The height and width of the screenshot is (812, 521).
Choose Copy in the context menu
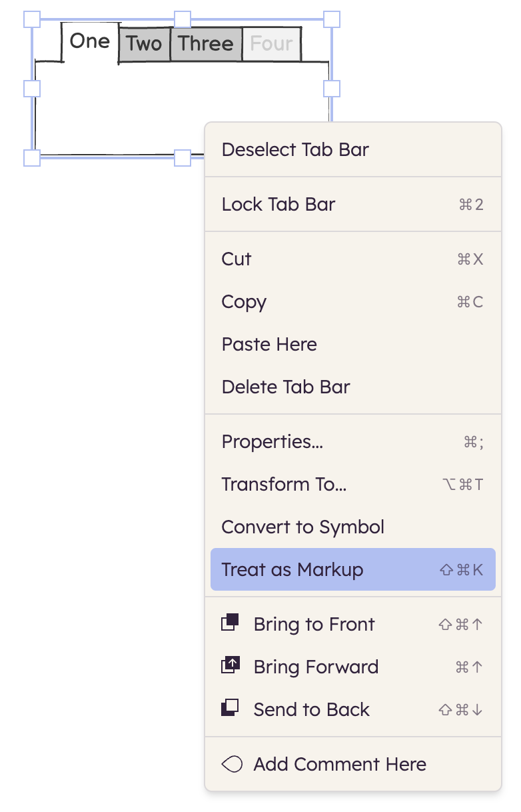tap(353, 301)
